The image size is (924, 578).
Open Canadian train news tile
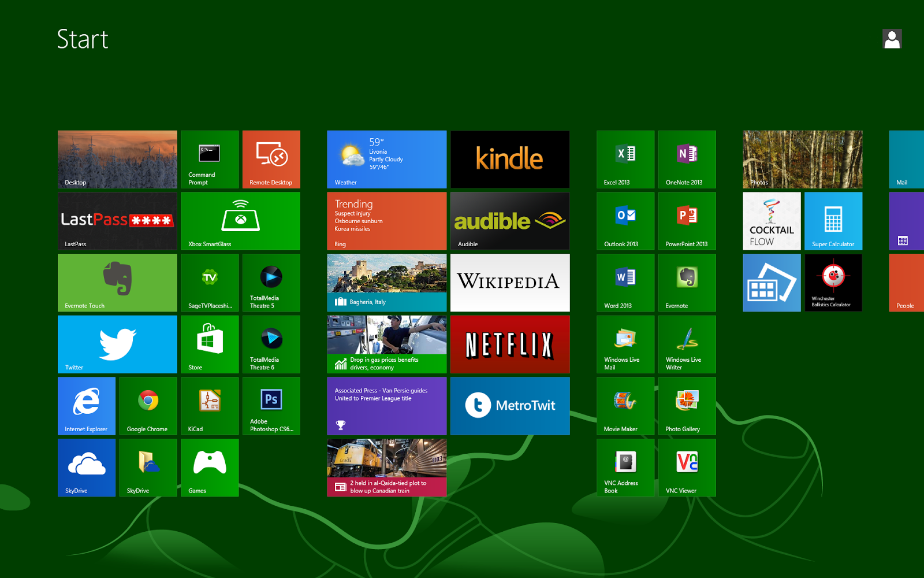tap(387, 468)
